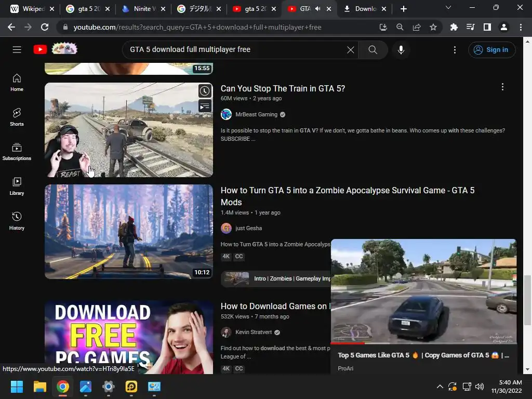The image size is (532, 399).
Task: Open Kevin Stratvert channel name
Action: (254, 332)
